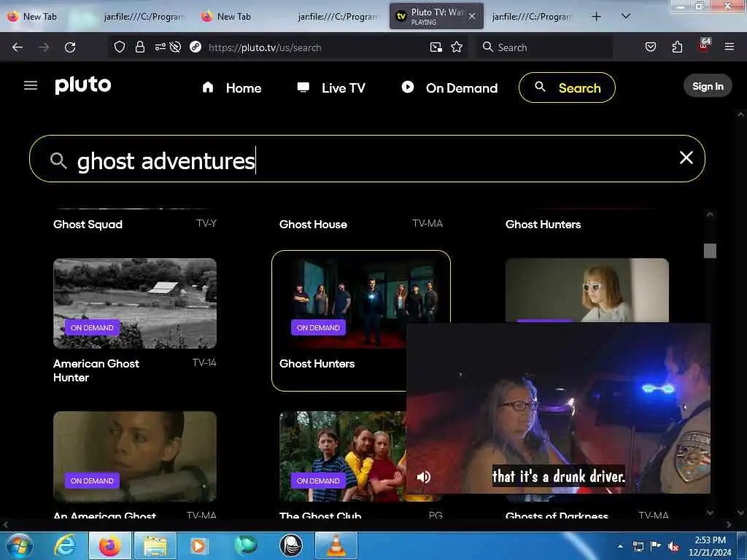Open a new browser tab
This screenshot has height=560, width=747.
[596, 17]
